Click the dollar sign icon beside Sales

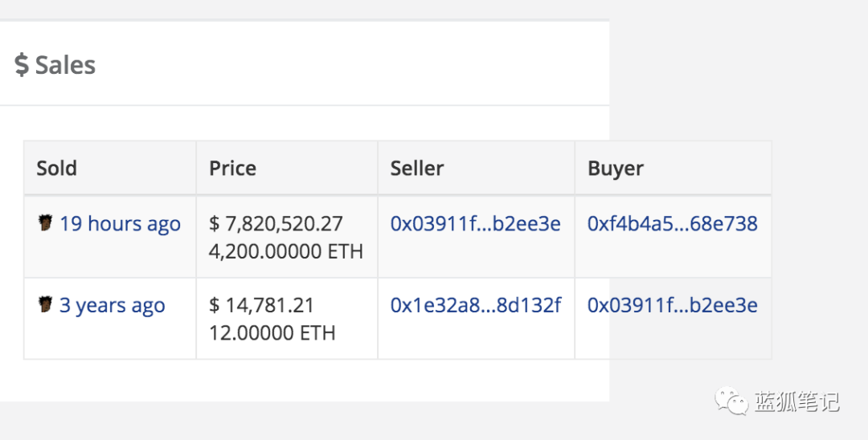[22, 65]
